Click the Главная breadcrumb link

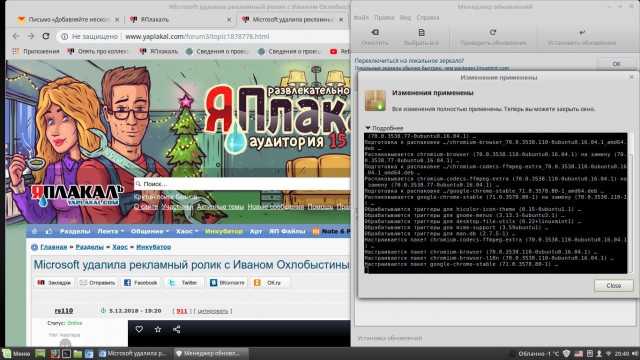(x=53, y=247)
